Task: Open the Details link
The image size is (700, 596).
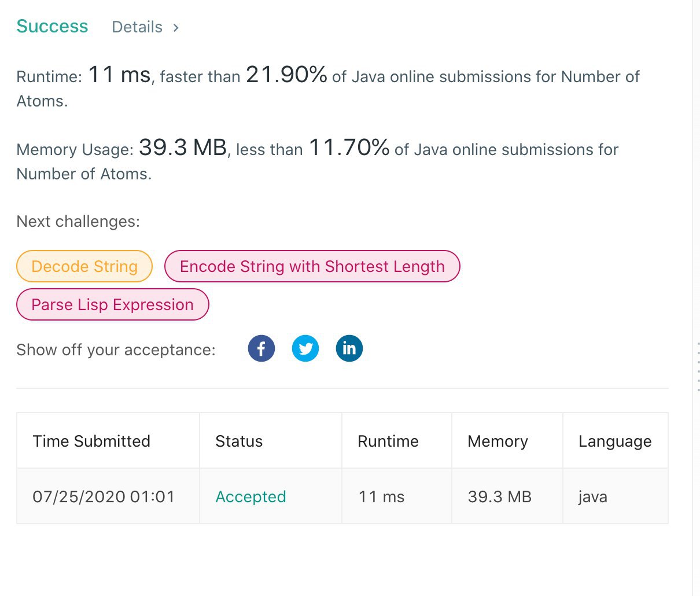Action: tap(137, 27)
